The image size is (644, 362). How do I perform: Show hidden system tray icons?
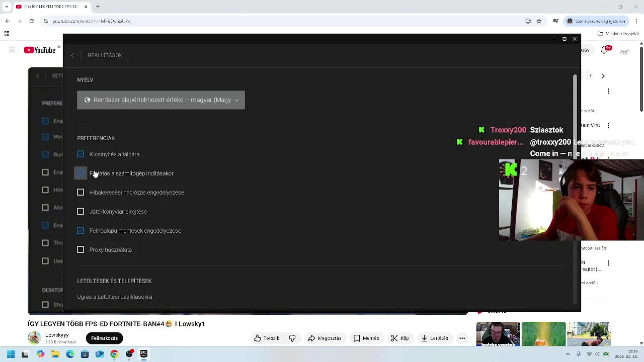tap(569, 354)
